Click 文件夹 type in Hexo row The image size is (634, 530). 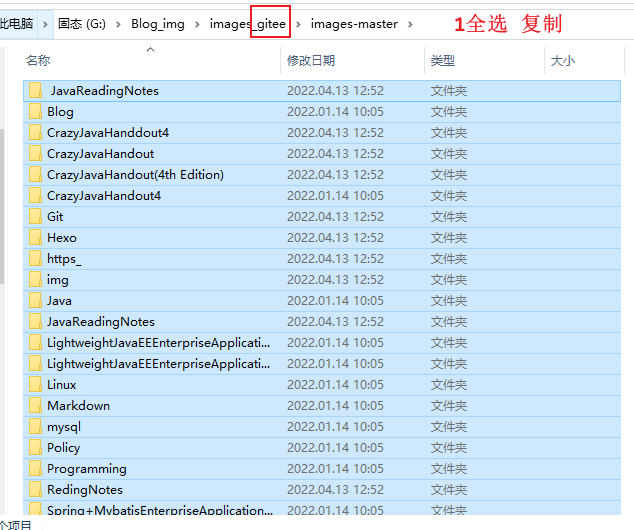coord(449,238)
